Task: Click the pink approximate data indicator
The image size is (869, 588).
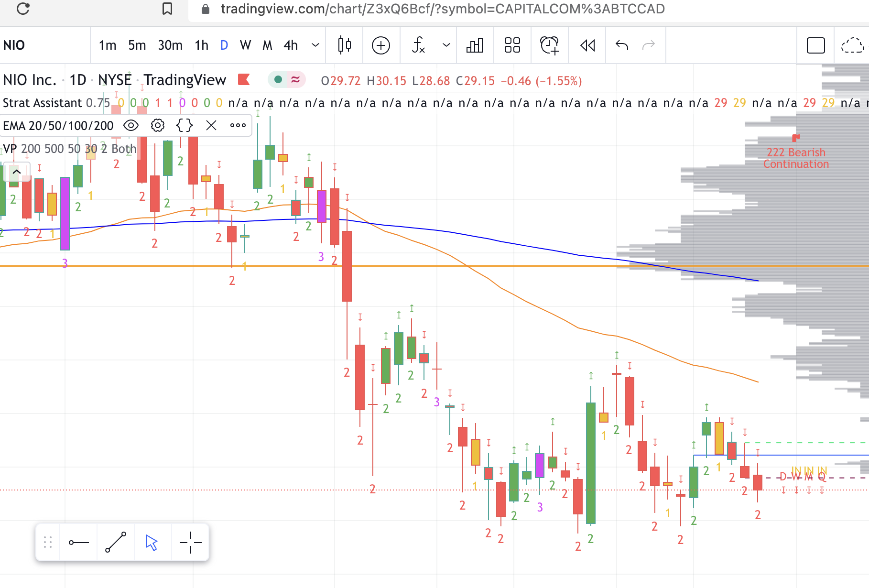Action: click(x=295, y=79)
